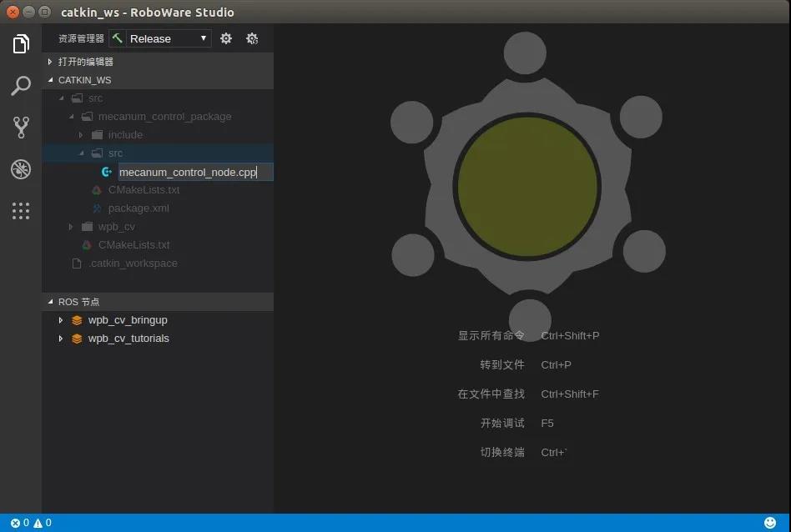
Task: Select the wpb_cv folder
Action: 116,227
